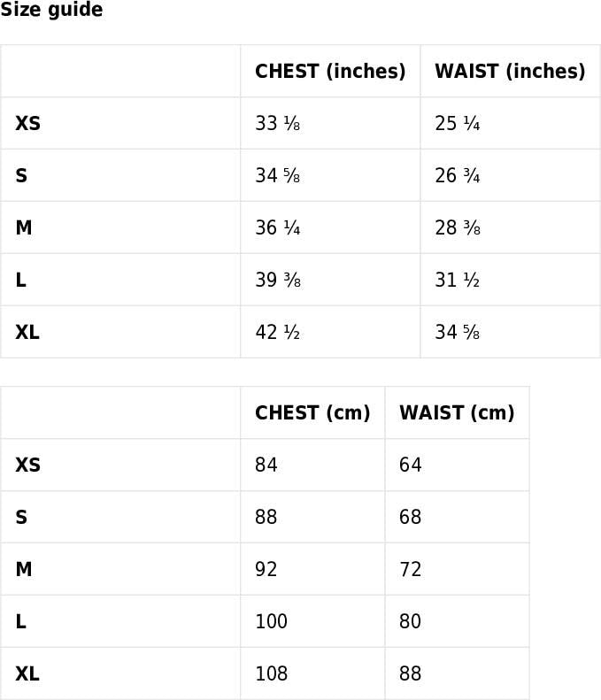Select the 42 ½ chest cell for XL
Viewport: 601px width, 700px height.
tap(278, 333)
